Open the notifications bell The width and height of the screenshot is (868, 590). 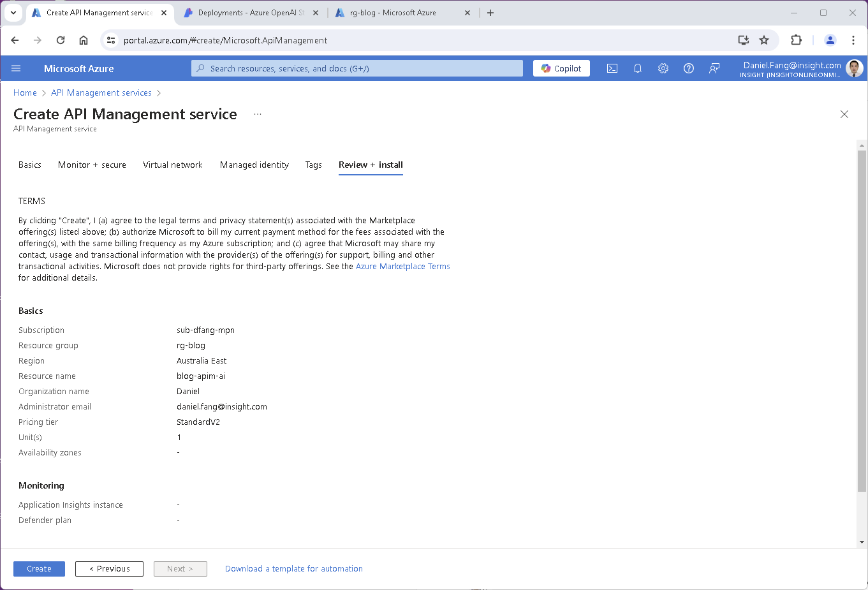point(638,68)
